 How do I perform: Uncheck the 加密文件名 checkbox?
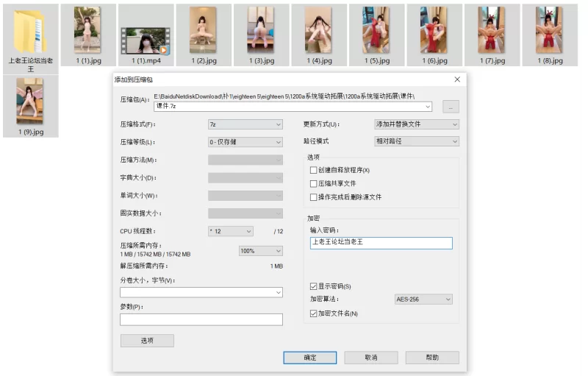(x=314, y=313)
